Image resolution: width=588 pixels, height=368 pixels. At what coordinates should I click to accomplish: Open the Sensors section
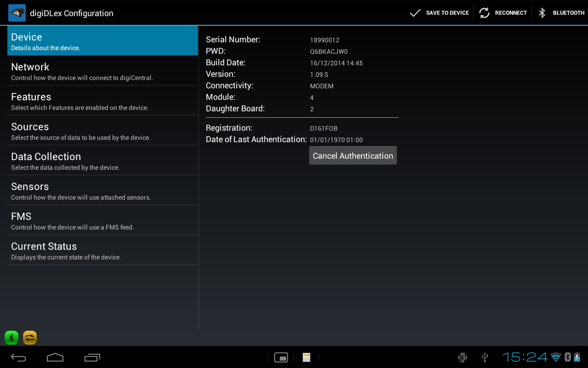click(102, 190)
